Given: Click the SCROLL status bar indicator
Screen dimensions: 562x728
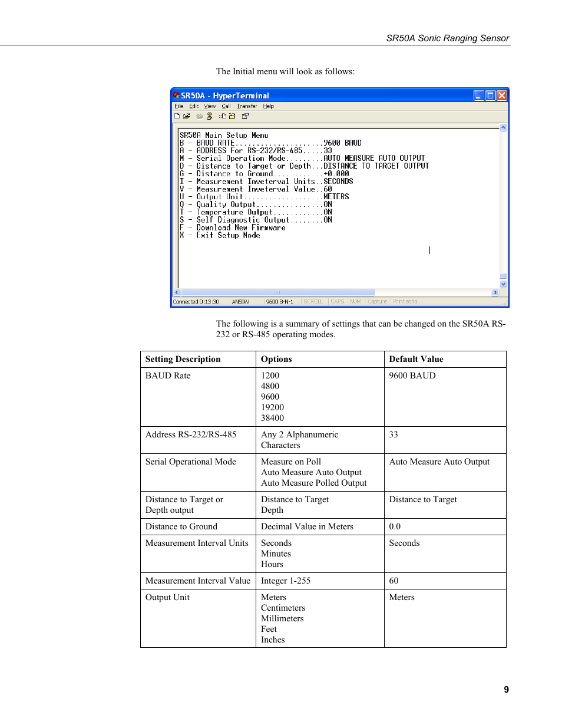Looking at the screenshot, I should (313, 302).
